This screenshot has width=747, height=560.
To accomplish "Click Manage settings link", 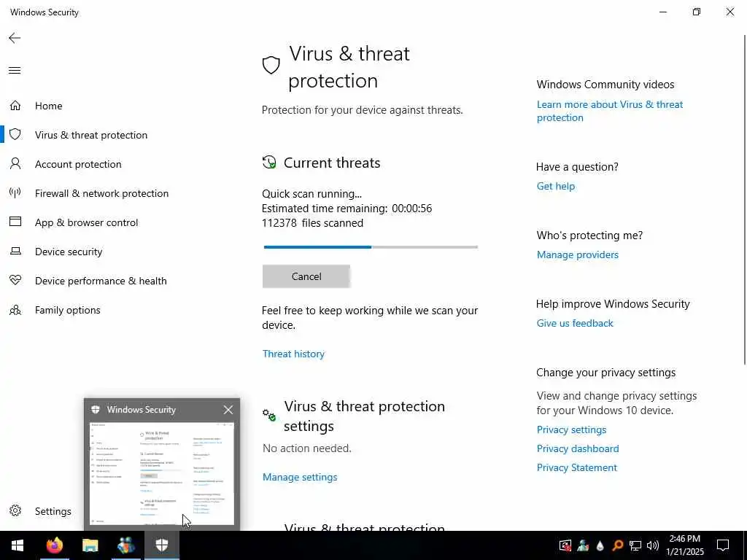I will pyautogui.click(x=300, y=477).
